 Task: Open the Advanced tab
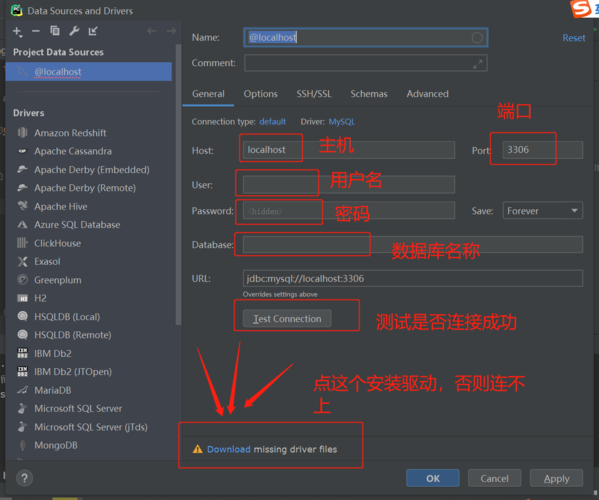coord(427,94)
